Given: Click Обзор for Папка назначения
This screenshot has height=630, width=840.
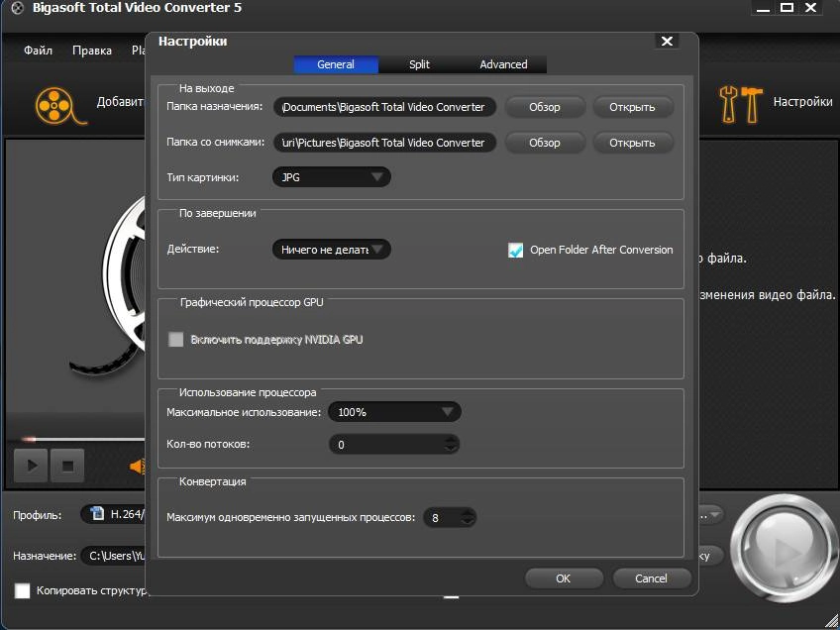Looking at the screenshot, I should pos(545,107).
